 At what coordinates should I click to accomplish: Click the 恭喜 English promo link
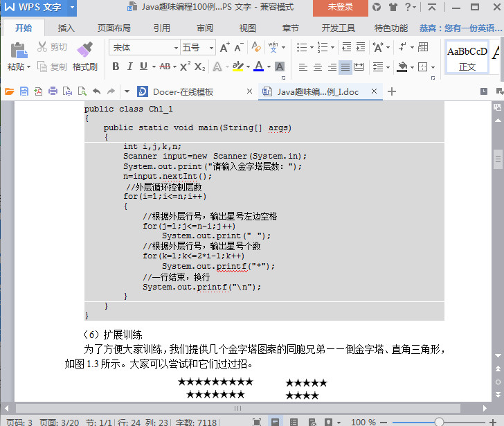[460, 28]
